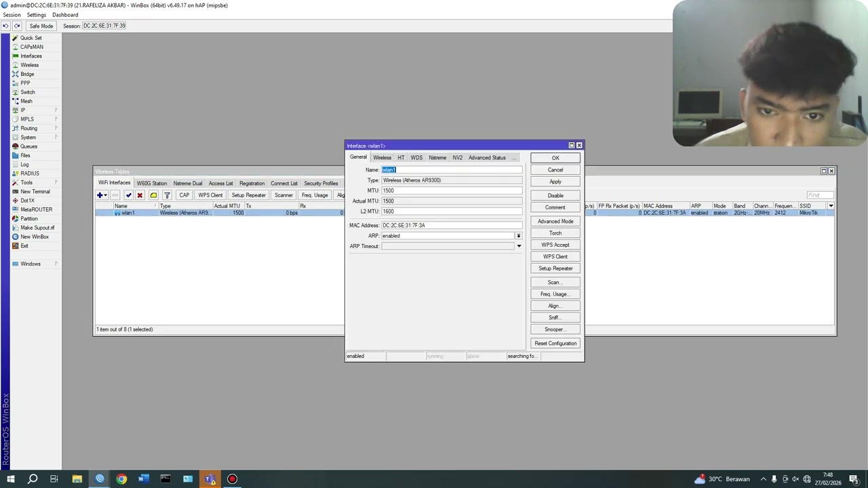This screenshot has height=488, width=868.
Task: Click the Undo arrow in the toolbar
Action: pos(5,26)
